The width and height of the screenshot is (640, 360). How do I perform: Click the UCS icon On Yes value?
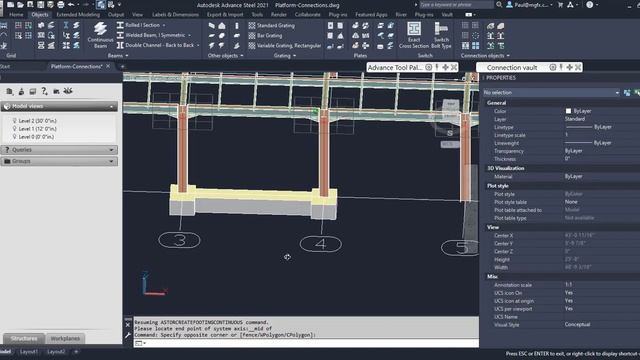click(x=569, y=293)
